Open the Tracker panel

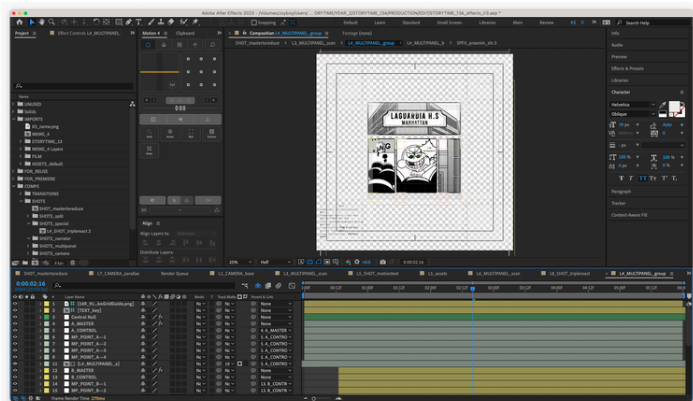618,203
